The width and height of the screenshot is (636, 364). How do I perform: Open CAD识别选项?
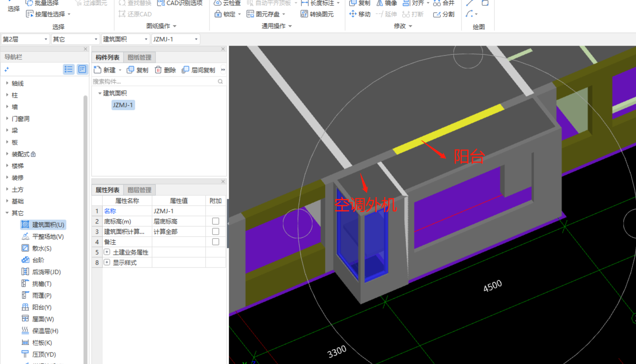(180, 3)
